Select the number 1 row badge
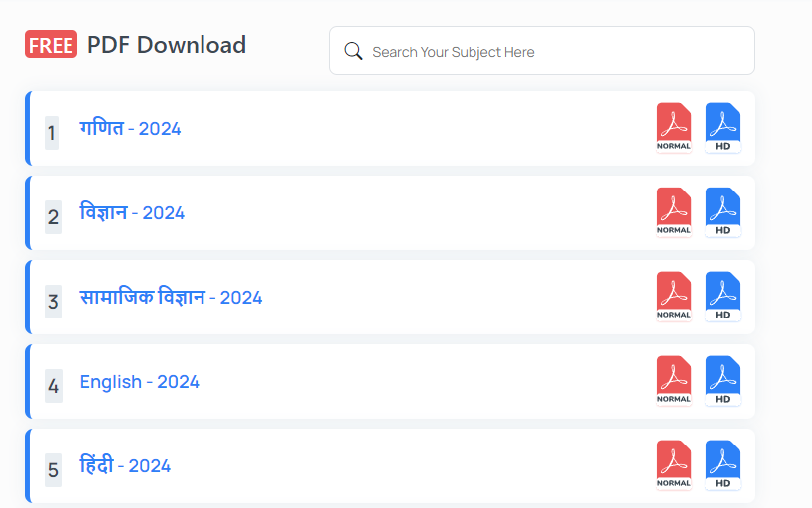 (x=53, y=132)
